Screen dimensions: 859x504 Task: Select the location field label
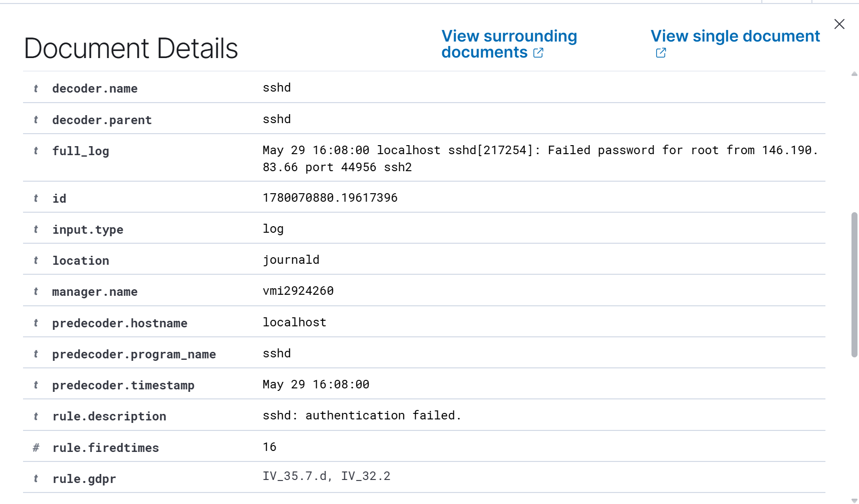tap(81, 261)
